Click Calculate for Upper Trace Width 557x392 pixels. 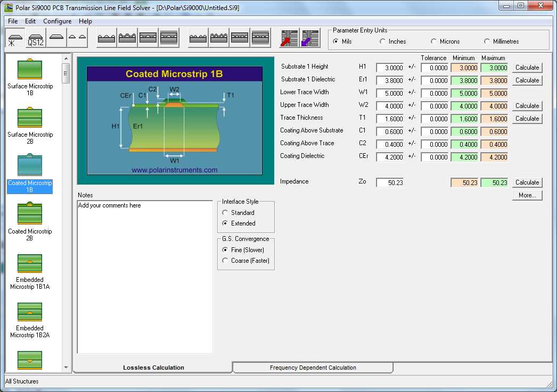click(x=527, y=106)
